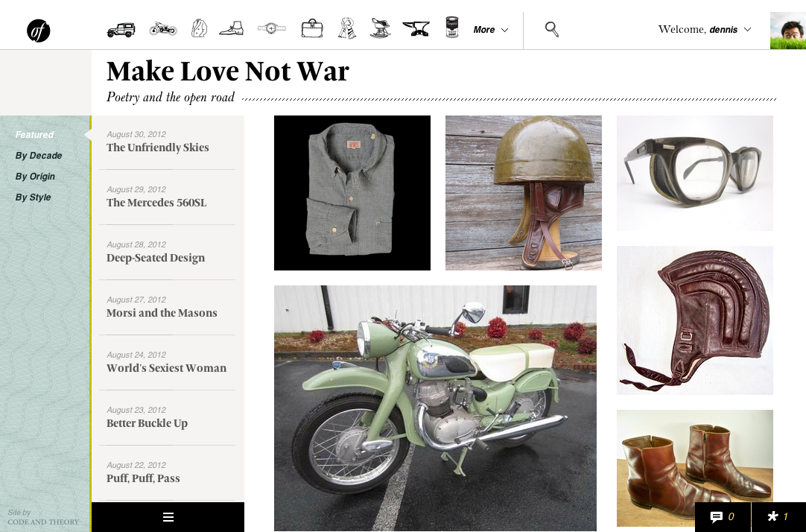Open The Mercedes 560SL article
Image resolution: width=806 pixels, height=532 pixels.
[156, 203]
